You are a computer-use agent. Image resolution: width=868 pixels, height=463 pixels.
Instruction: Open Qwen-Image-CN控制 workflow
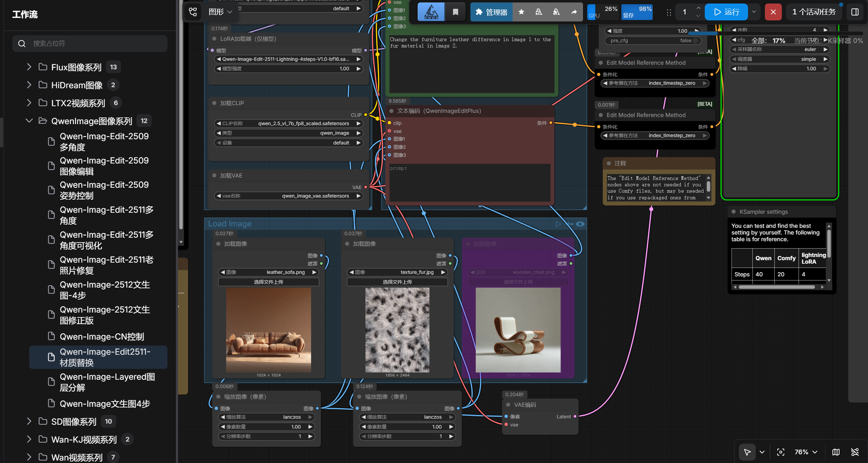tap(102, 336)
